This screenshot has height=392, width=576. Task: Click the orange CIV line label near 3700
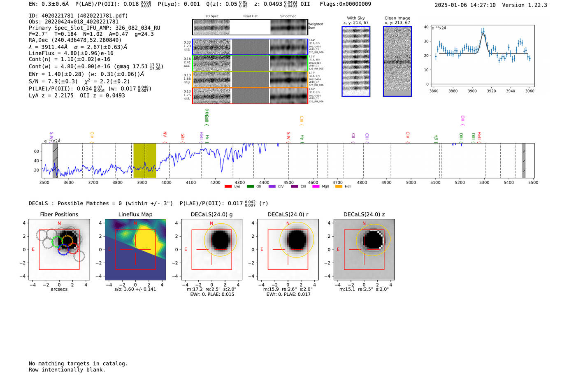pyautogui.click(x=92, y=137)
